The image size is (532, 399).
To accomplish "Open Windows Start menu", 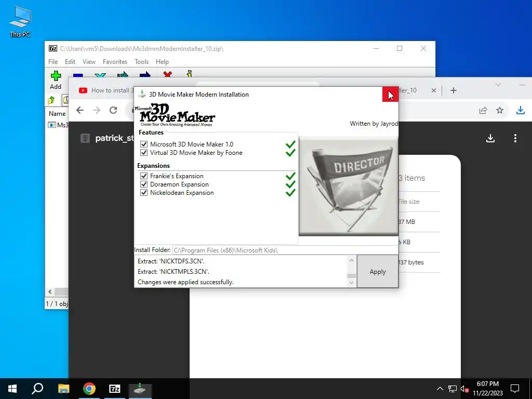I will (x=12, y=389).
